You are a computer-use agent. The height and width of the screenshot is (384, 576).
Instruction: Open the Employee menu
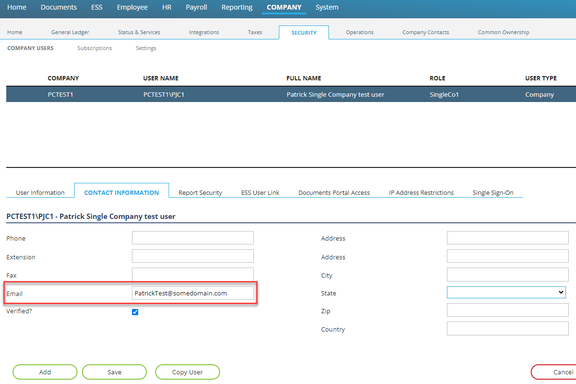coord(132,7)
